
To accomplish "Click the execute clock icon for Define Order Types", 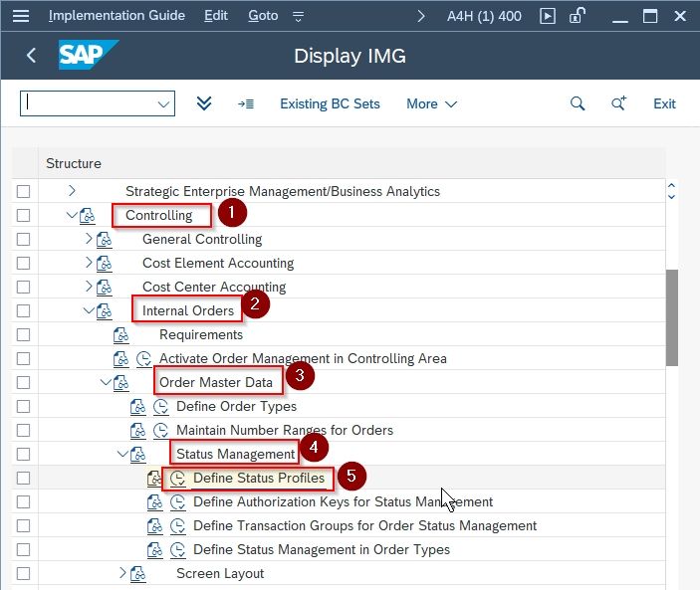I will 160,407.
